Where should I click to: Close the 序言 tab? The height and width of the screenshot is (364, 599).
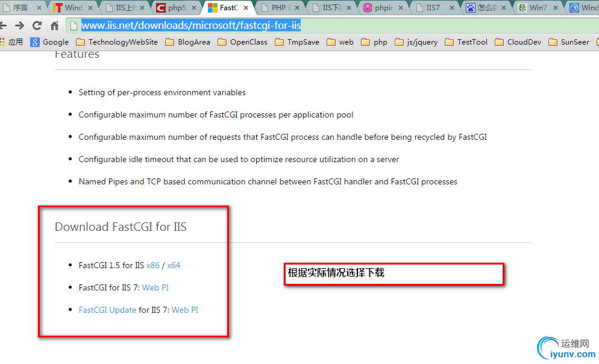39,8
